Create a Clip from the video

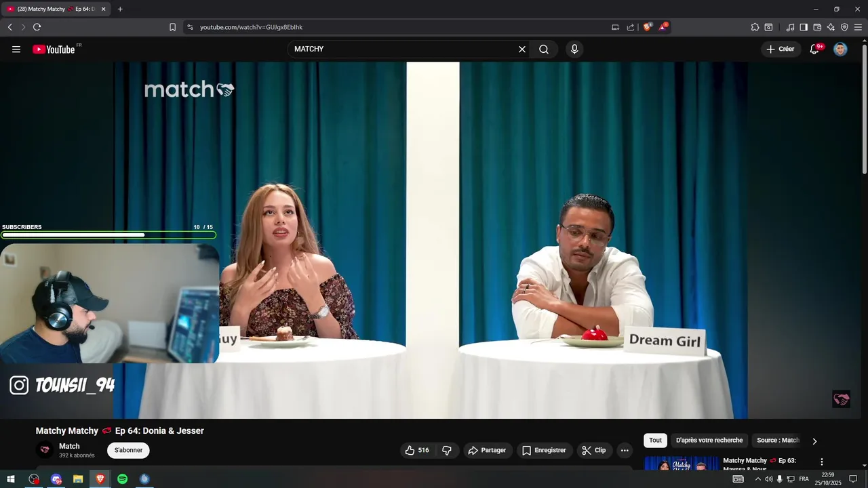[594, 450]
